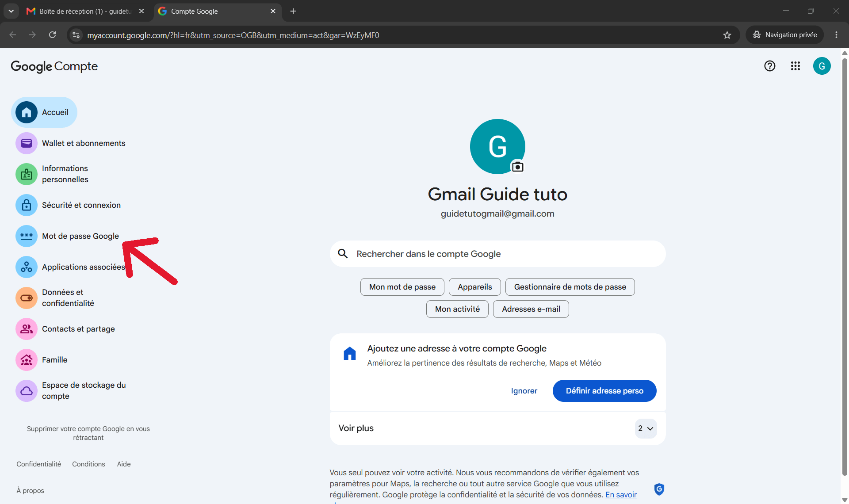The width and height of the screenshot is (849, 504).
Task: Open Sécurité et connexion section
Action: click(x=69, y=205)
